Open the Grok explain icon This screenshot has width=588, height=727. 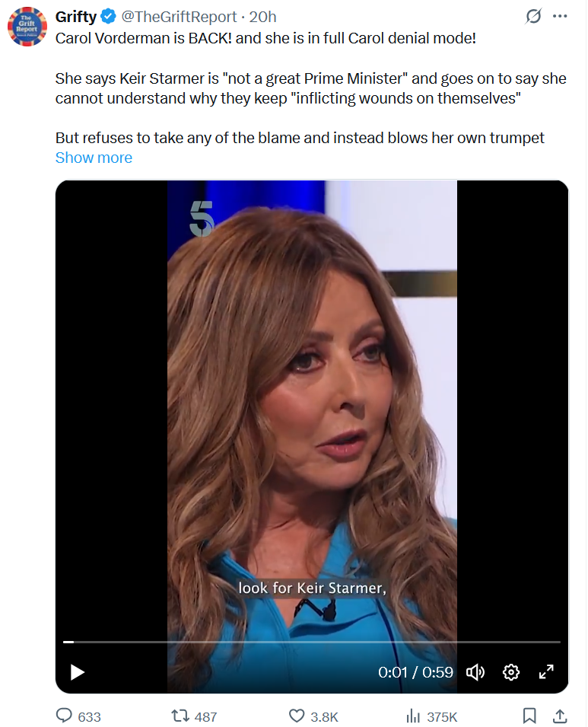(533, 17)
